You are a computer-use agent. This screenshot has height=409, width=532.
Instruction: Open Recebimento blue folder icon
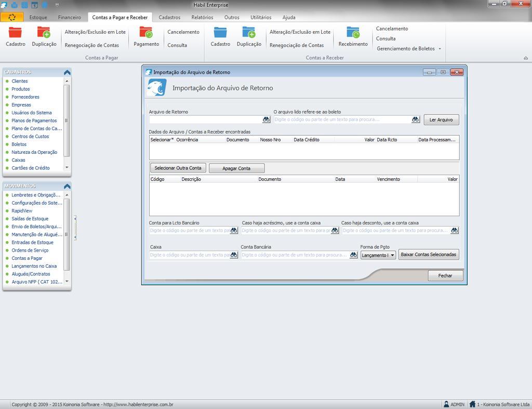point(353,33)
